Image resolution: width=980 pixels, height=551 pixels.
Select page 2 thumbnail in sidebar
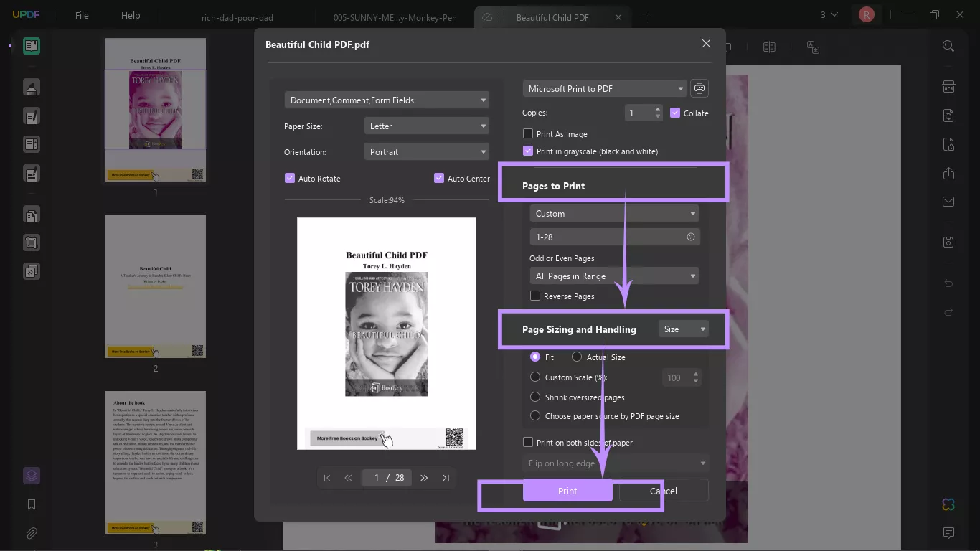[156, 286]
